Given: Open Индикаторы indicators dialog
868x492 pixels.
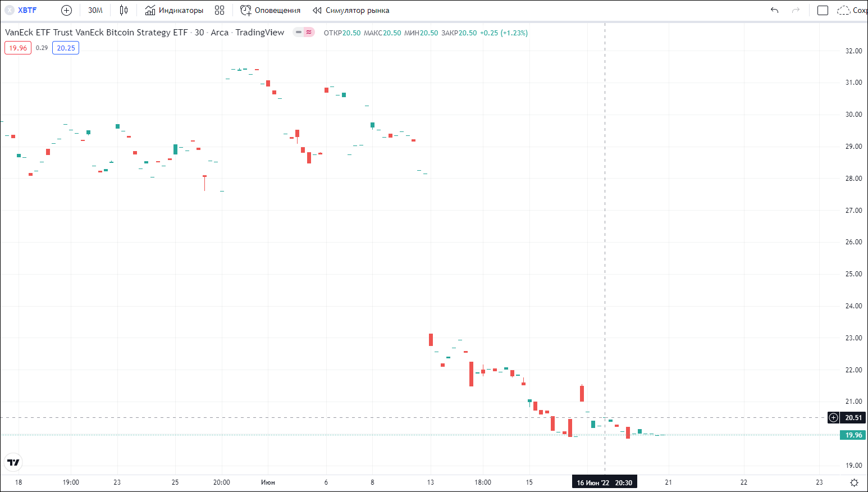Looking at the screenshot, I should click(x=174, y=10).
